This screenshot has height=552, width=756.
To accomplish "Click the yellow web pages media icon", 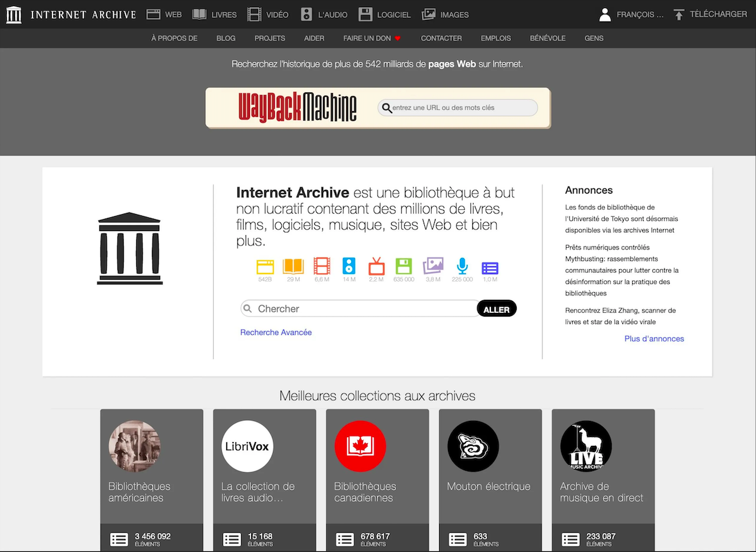I will 265,267.
